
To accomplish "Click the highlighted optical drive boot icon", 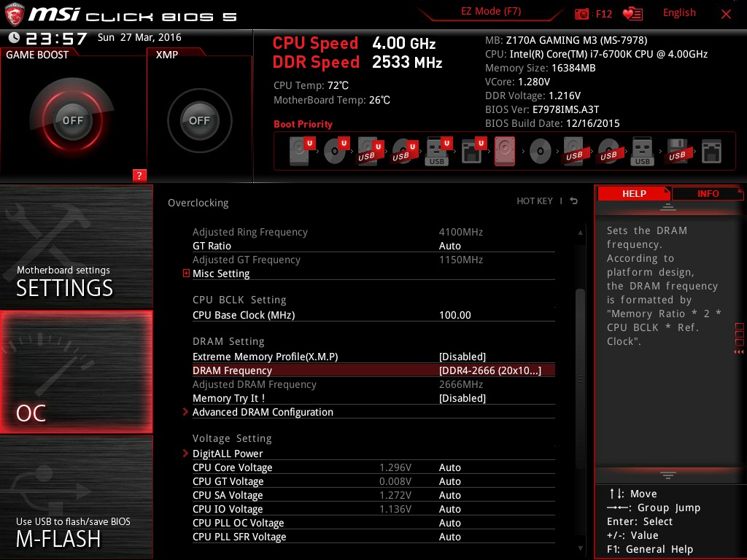I will [x=505, y=151].
